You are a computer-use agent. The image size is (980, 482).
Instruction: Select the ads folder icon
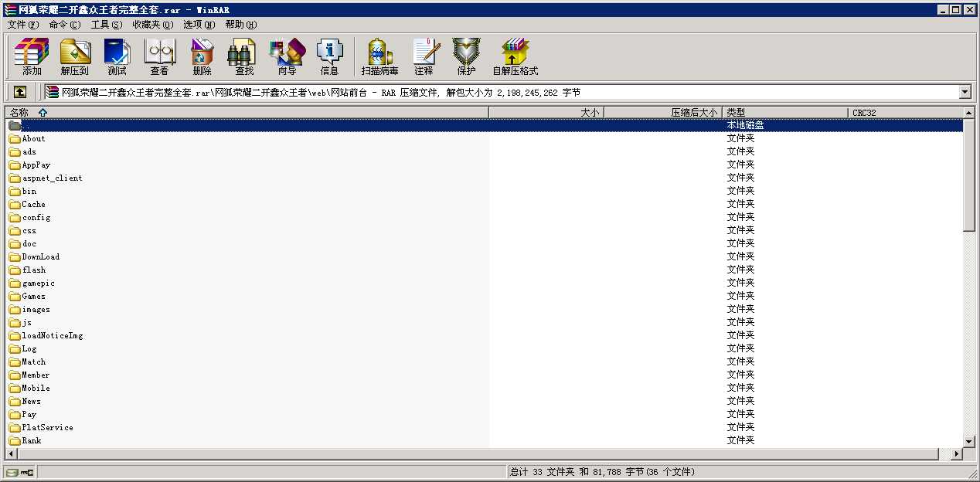[15, 152]
